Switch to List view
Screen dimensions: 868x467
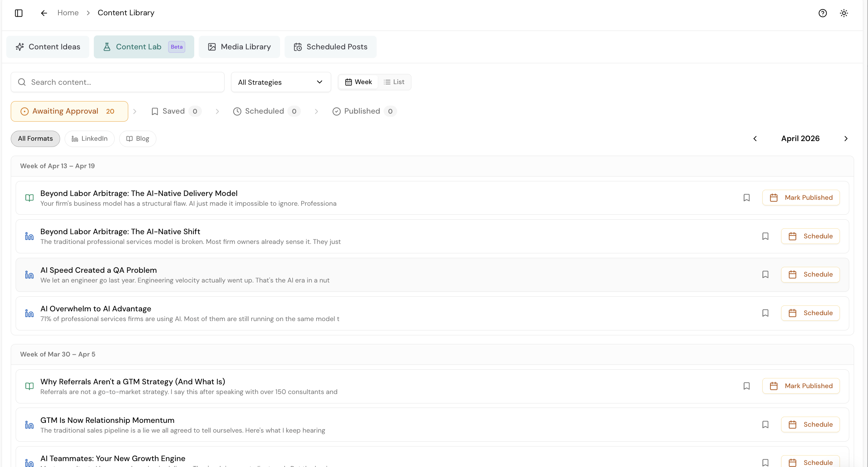click(x=394, y=82)
